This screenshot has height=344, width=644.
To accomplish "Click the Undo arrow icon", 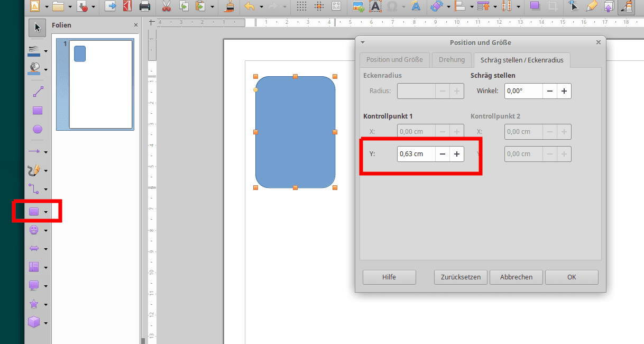I will [x=250, y=6].
